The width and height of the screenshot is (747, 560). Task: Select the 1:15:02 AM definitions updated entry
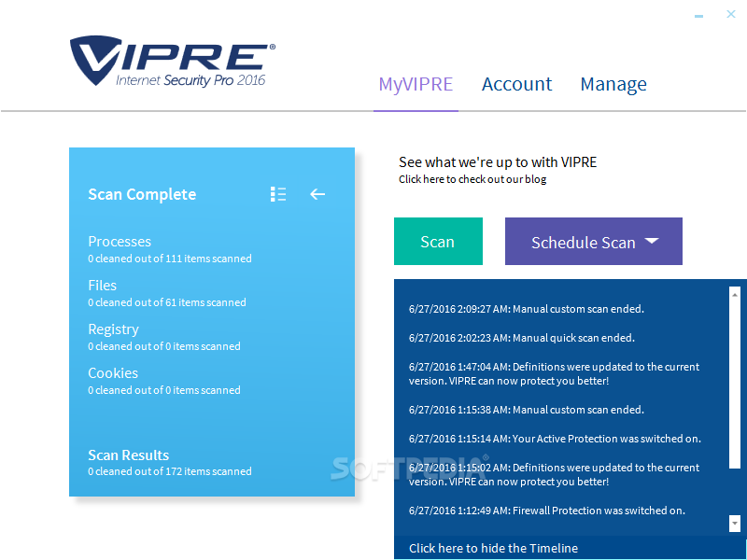click(554, 474)
